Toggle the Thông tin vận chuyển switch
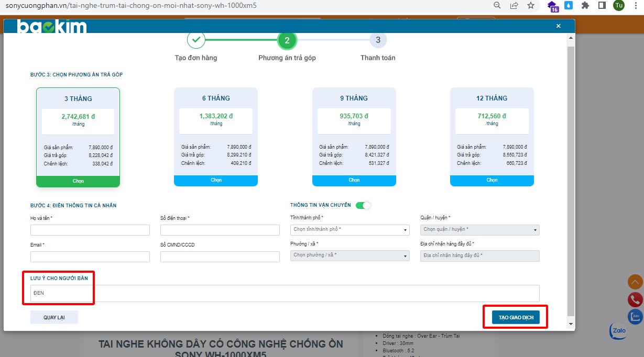The height and width of the screenshot is (357, 644). tap(363, 205)
